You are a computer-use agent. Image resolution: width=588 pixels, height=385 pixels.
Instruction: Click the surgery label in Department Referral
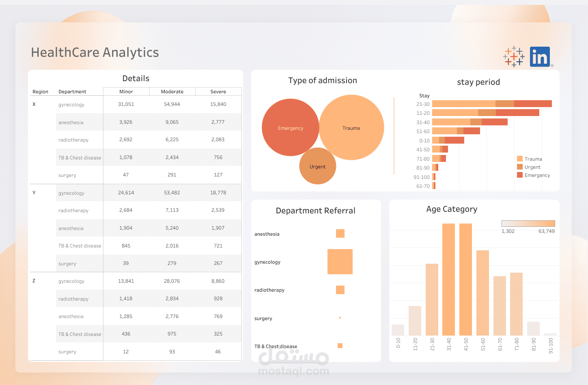tap(263, 318)
